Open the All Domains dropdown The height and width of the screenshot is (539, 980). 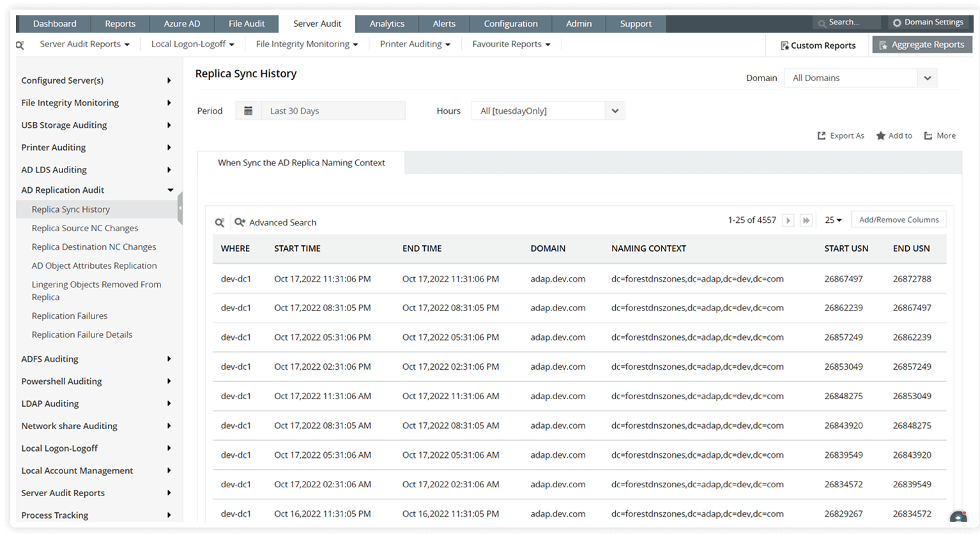pos(861,77)
